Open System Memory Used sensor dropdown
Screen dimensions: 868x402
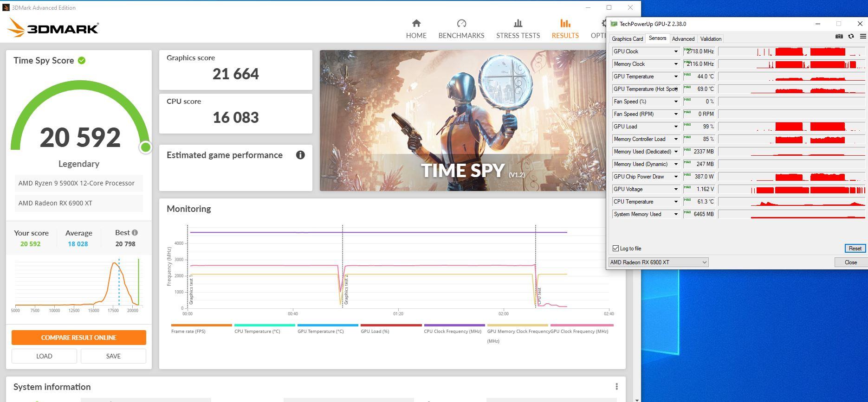point(676,214)
